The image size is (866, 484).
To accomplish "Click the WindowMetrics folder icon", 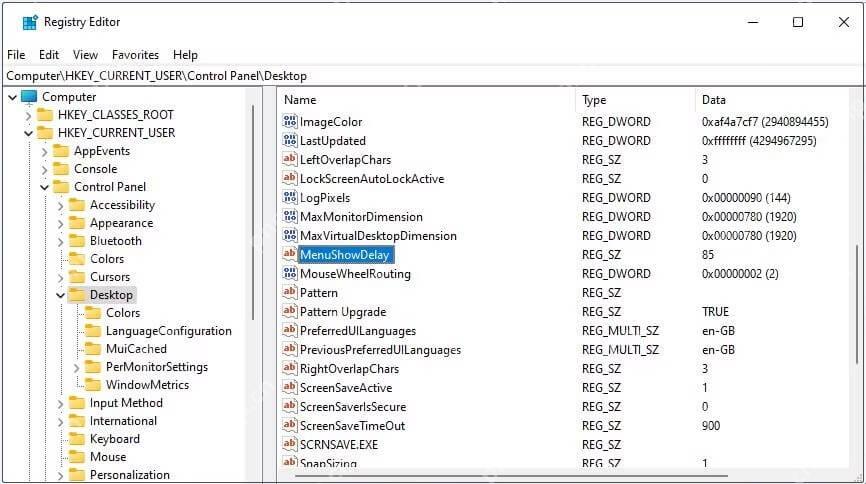I will point(93,385).
